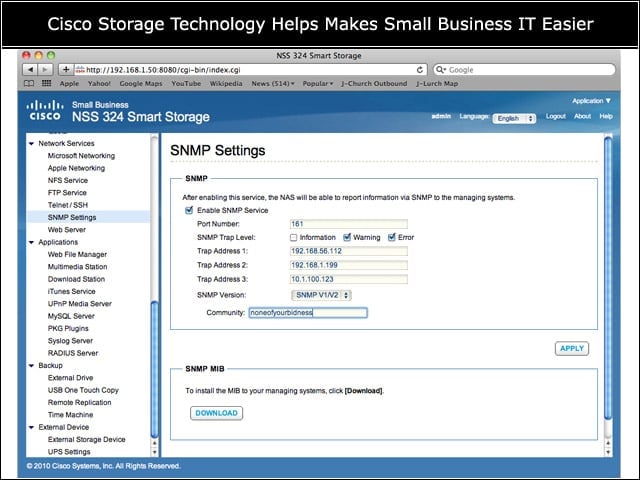
Task: Open UPS Settings in the tree
Action: pos(69,452)
